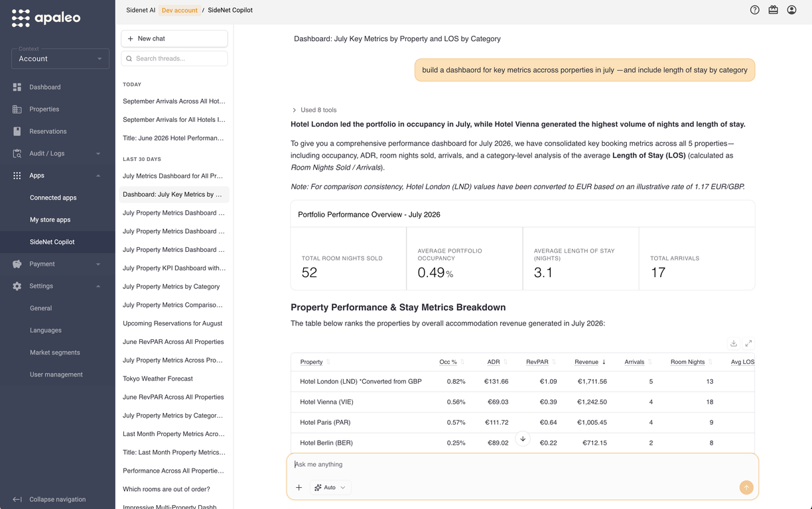The height and width of the screenshot is (509, 812).
Task: Click Hotel Vienna (VIE) table row name
Action: click(326, 402)
